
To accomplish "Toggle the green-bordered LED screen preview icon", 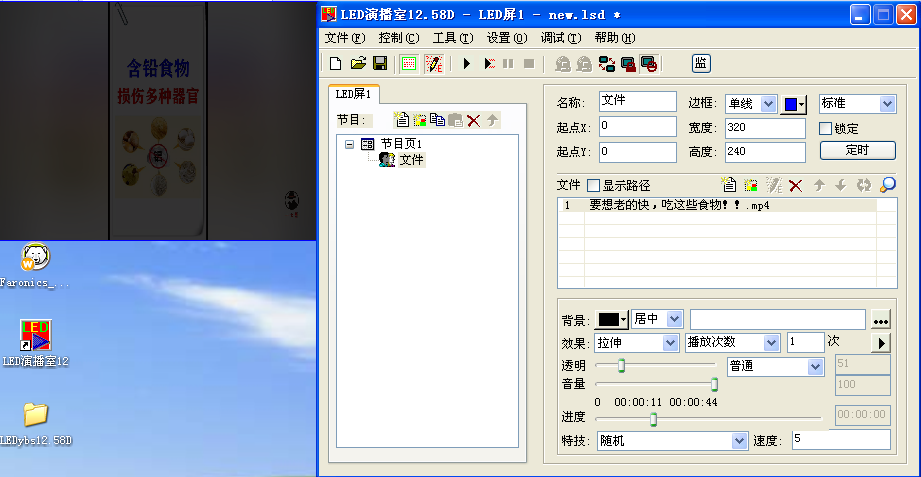I will (409, 63).
